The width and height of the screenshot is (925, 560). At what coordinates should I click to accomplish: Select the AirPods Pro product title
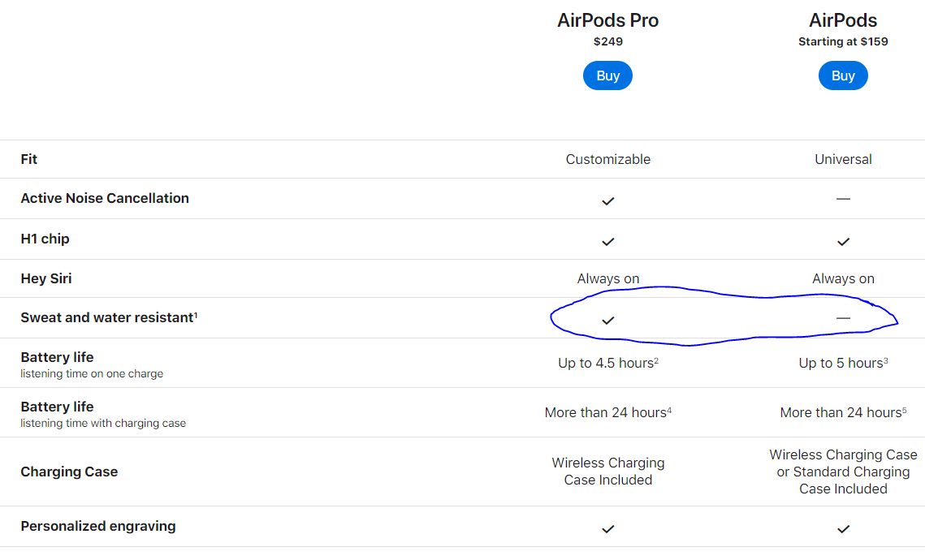tap(607, 20)
